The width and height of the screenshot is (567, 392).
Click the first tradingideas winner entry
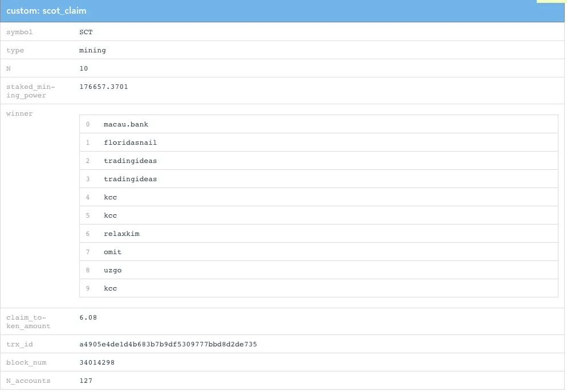(131, 160)
